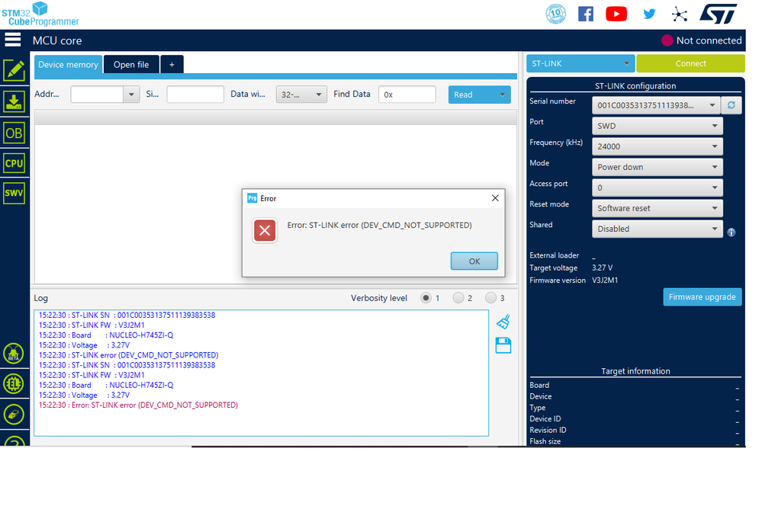Click the STM32CubeProgrammer logo

point(40,14)
